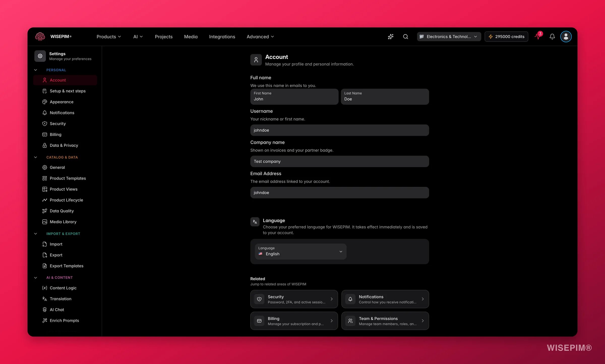This screenshot has width=605, height=364.
Task: Open the Products dropdown menu
Action: (109, 37)
